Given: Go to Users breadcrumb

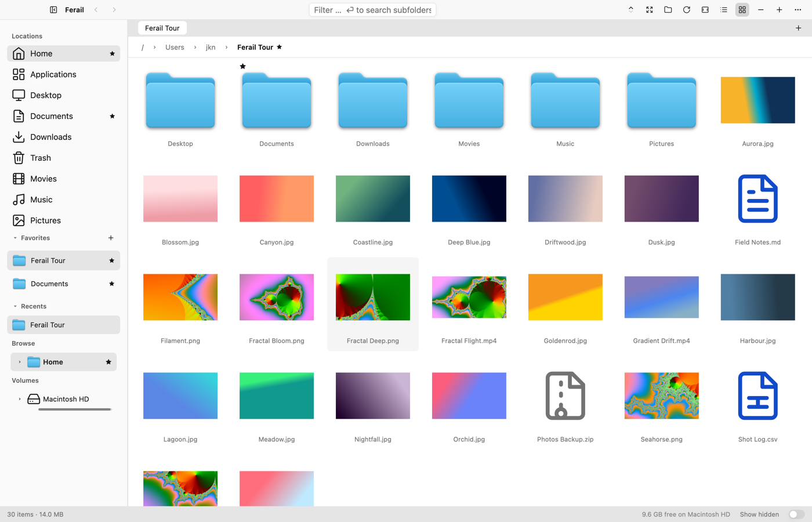Looking at the screenshot, I should (x=175, y=48).
